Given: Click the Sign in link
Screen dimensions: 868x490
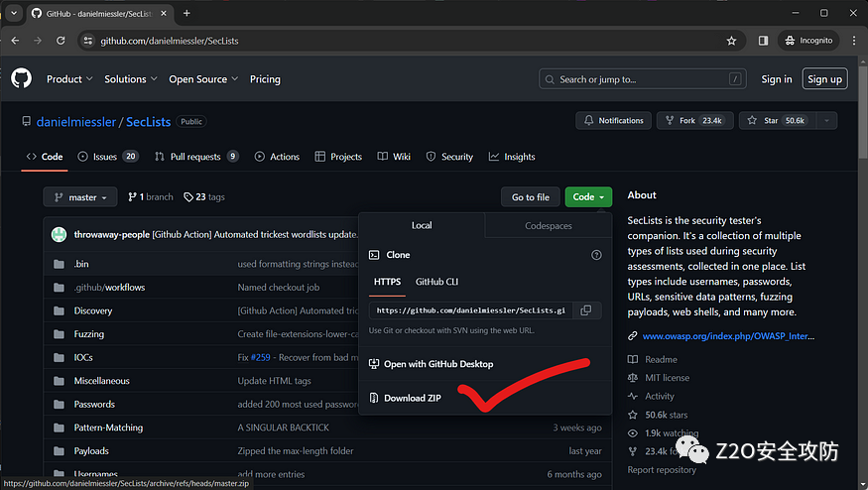Looking at the screenshot, I should tap(776, 79).
